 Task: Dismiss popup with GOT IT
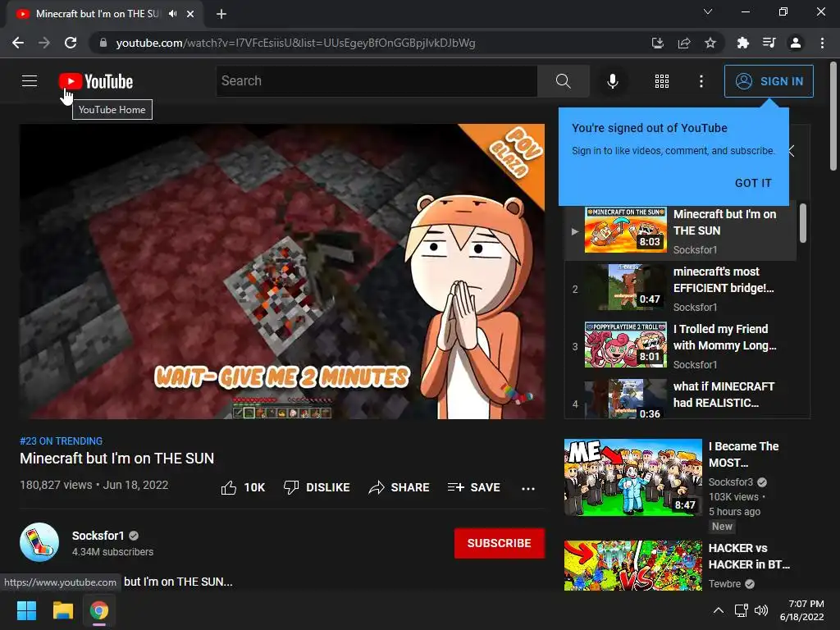[x=753, y=183]
